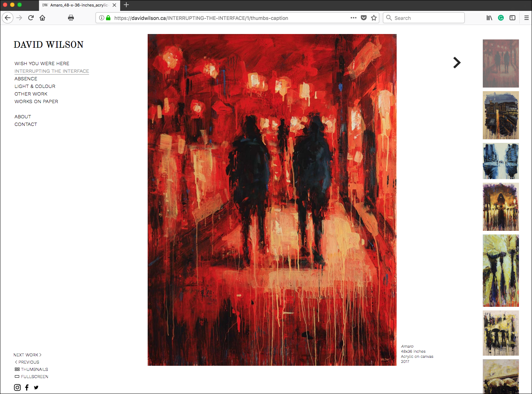The height and width of the screenshot is (394, 532).
Task: Open the Grammarly extension
Action: click(501, 17)
